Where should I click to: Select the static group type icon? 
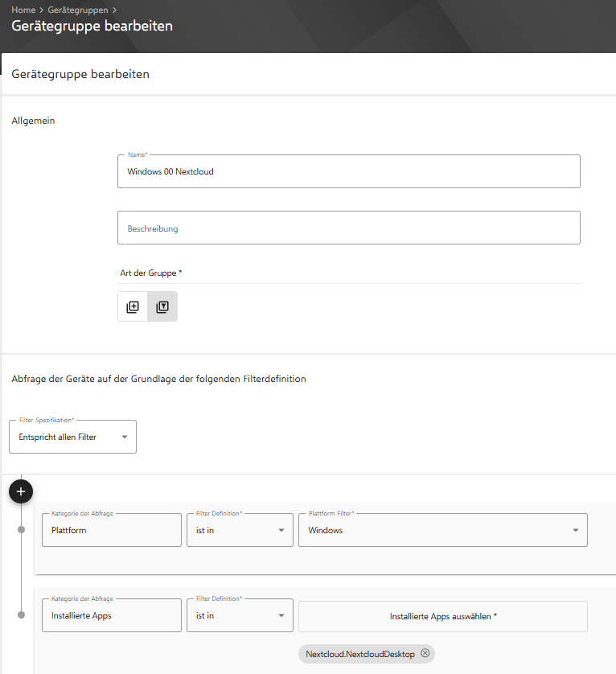133,306
